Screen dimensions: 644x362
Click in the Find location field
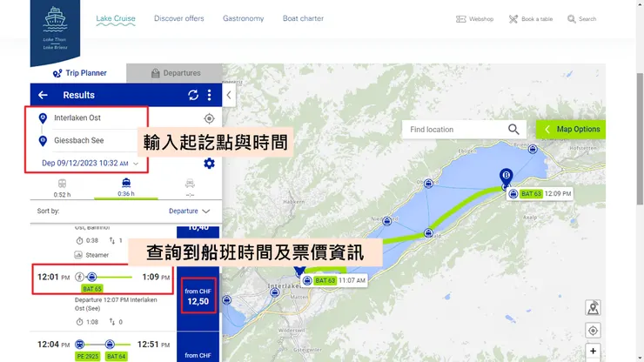click(x=453, y=130)
